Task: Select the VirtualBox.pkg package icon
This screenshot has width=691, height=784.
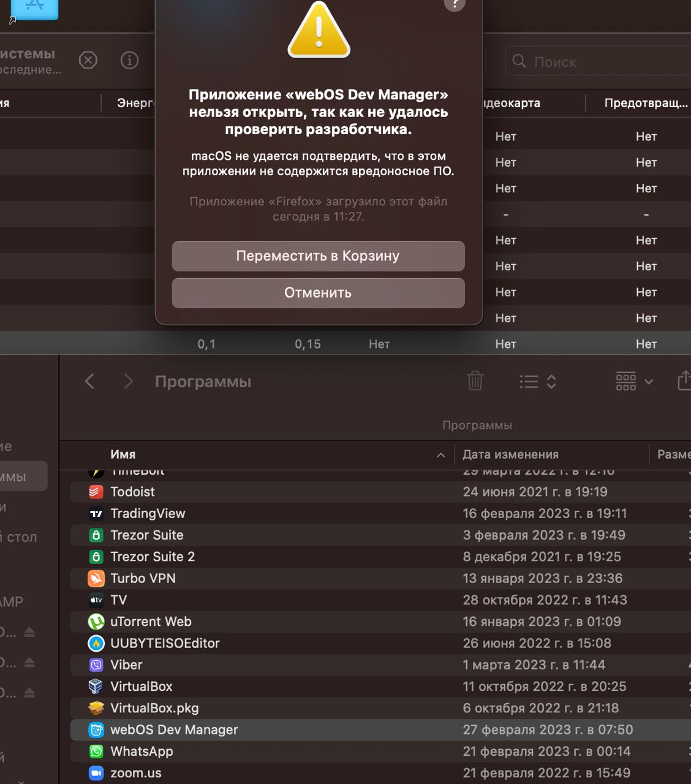Action: [96, 708]
